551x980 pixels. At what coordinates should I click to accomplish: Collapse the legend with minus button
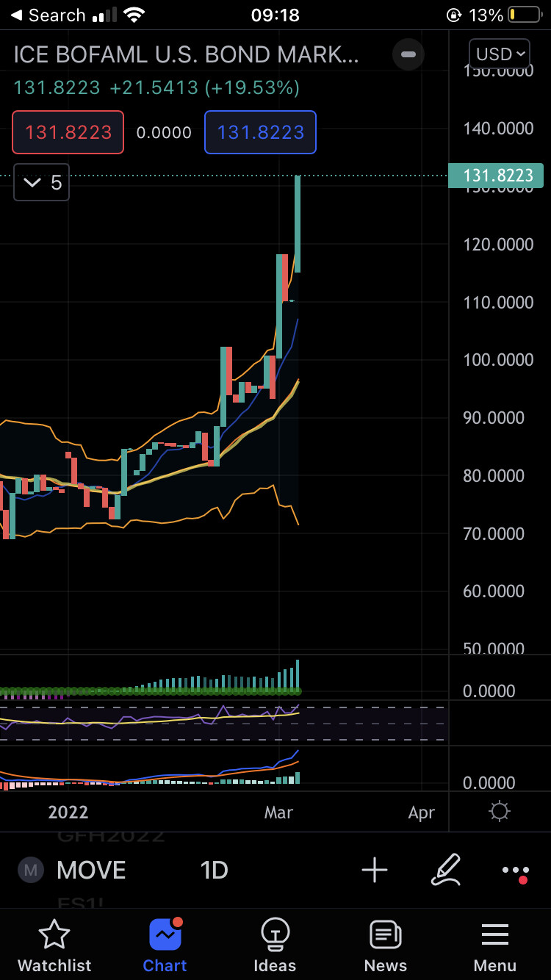[408, 54]
